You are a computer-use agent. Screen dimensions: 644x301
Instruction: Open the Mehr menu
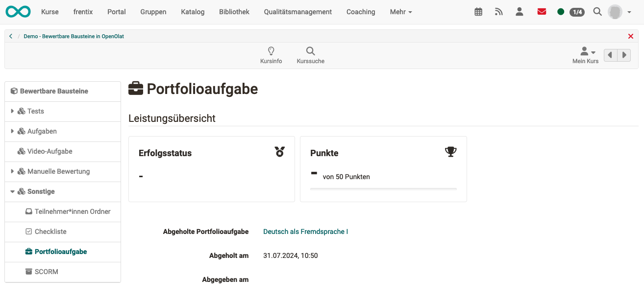401,12
